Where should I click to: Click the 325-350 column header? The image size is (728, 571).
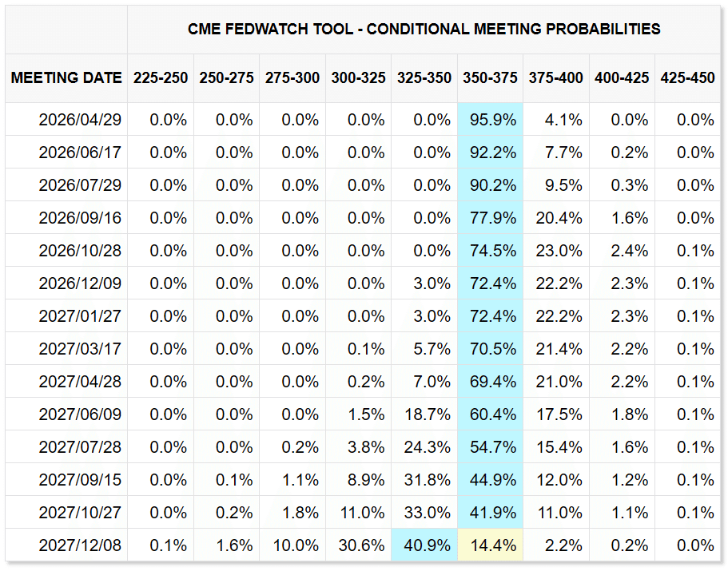[424, 78]
